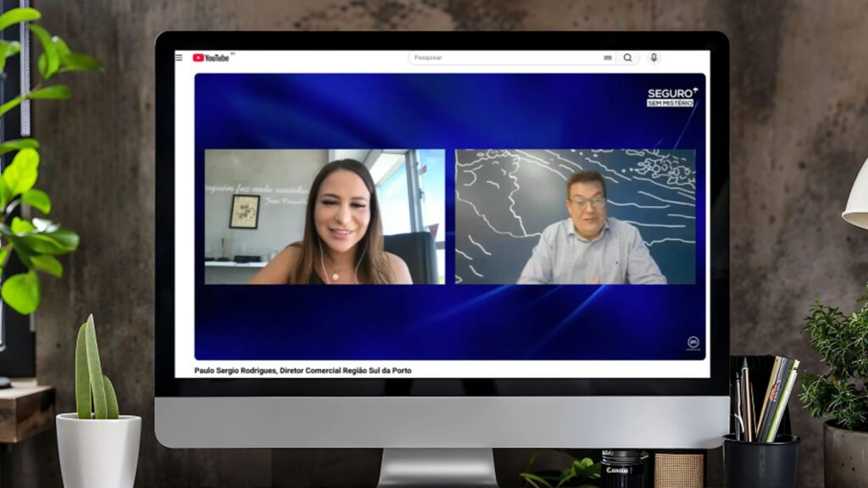Click the man's glasses in the right feed
This screenshot has width=868, height=488.
point(587,202)
